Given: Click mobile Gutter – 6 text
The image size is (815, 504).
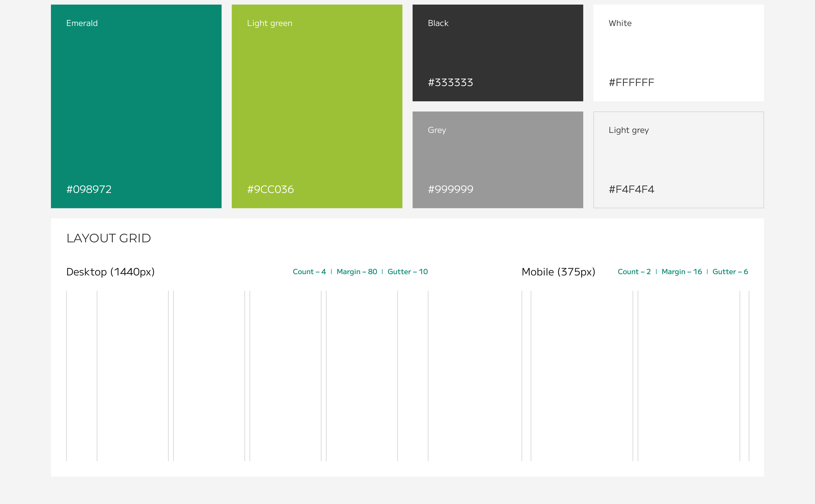Looking at the screenshot, I should [x=730, y=272].
